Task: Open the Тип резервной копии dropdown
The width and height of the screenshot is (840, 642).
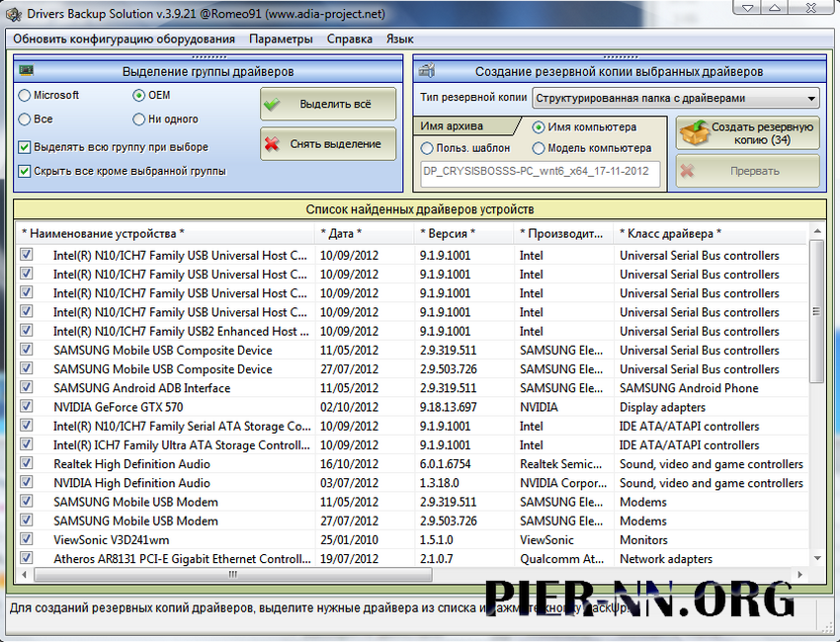Action: pyautogui.click(x=676, y=98)
